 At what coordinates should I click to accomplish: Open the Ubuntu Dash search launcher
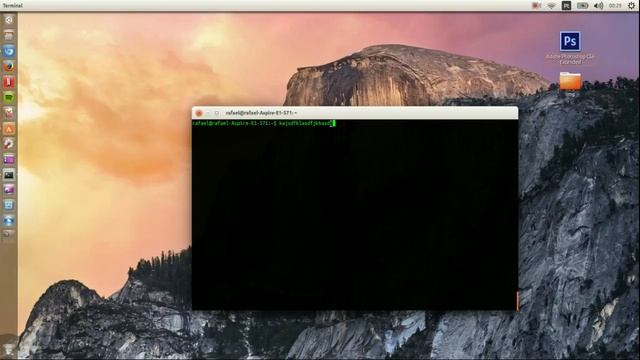pos(9,20)
